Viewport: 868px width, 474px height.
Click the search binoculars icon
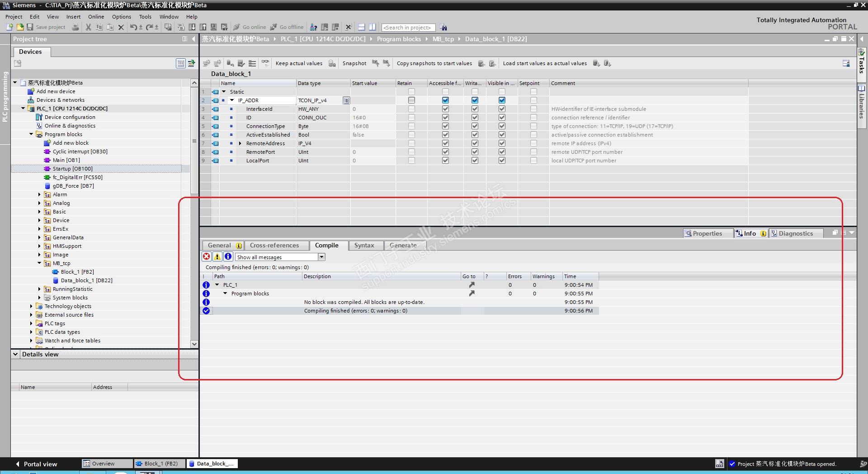click(x=443, y=27)
